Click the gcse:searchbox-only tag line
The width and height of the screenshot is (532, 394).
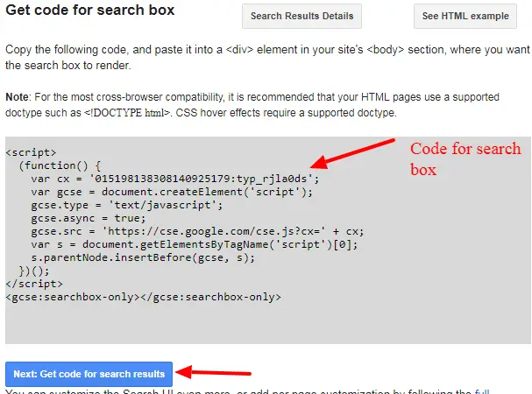click(x=143, y=297)
